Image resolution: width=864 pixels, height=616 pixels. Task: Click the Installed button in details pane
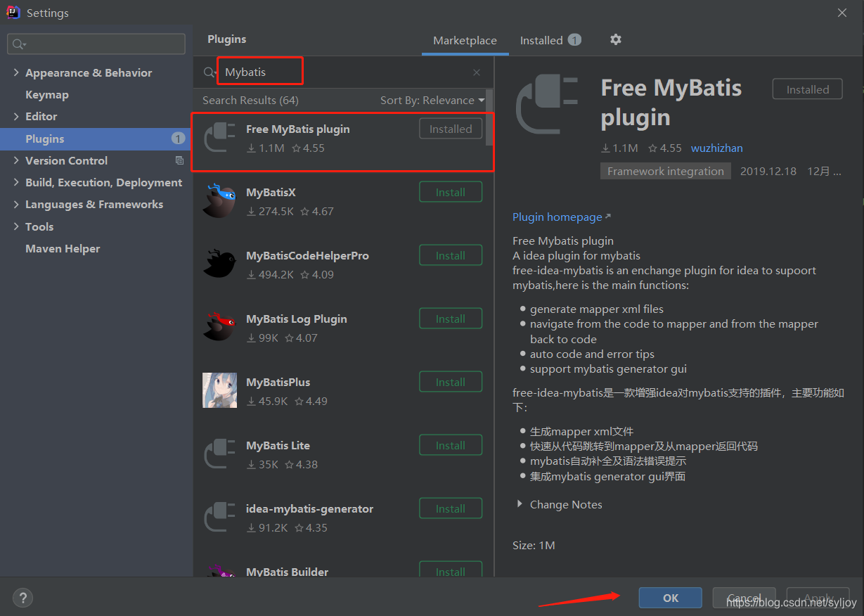(807, 89)
